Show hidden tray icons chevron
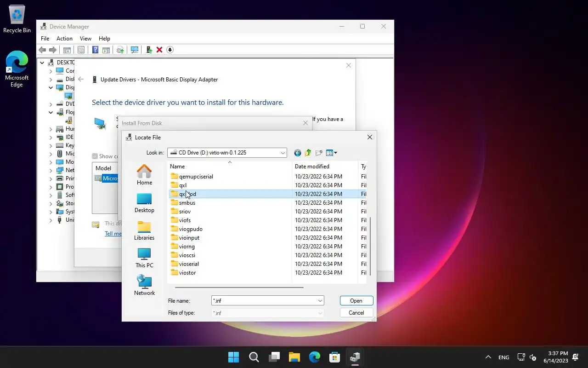The width and height of the screenshot is (588, 368). [488, 357]
